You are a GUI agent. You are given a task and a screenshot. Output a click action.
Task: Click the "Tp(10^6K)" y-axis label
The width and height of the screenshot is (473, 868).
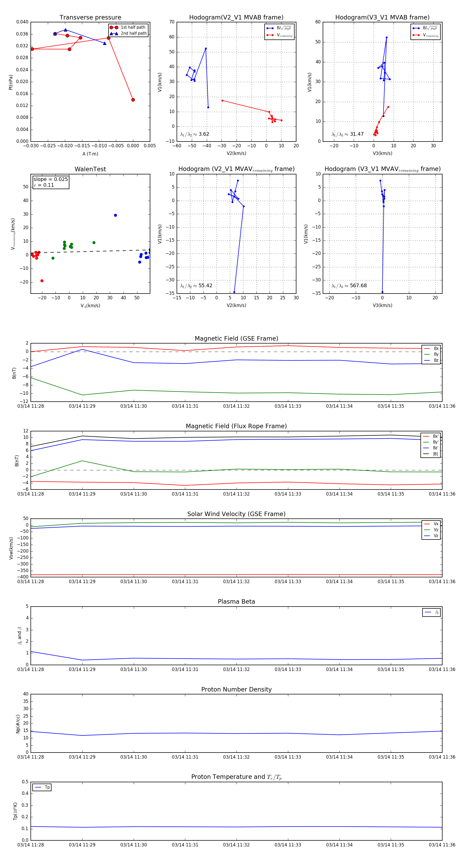15,811
